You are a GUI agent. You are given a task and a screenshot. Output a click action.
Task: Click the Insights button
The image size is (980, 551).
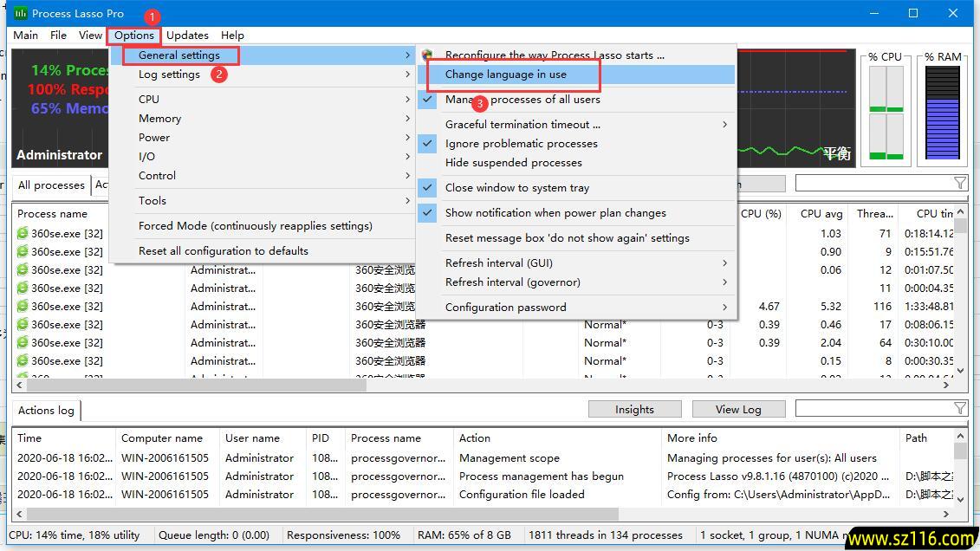coord(634,409)
